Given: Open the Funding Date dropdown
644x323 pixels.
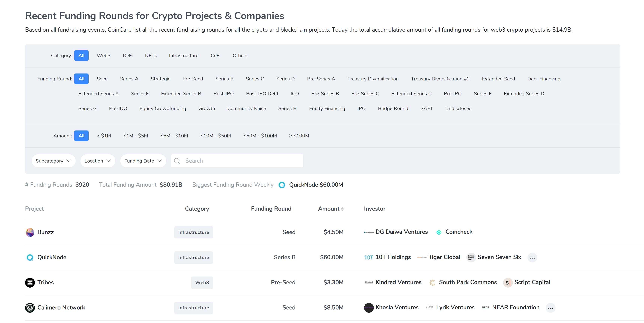Looking at the screenshot, I should click(143, 161).
